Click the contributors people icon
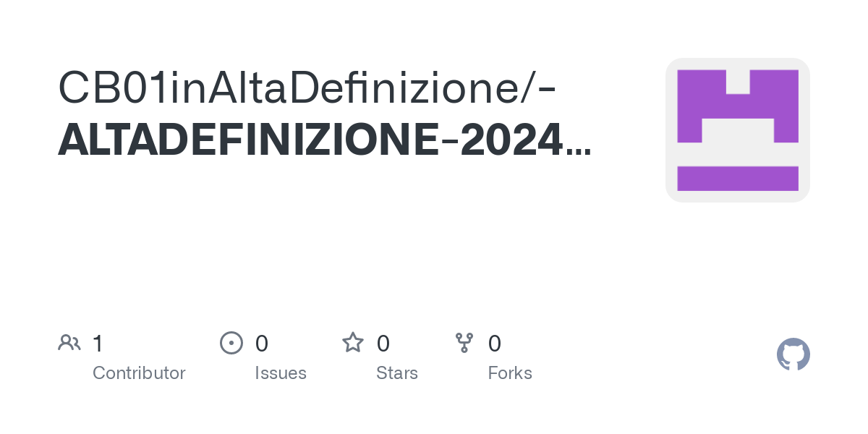Viewport: 868px width, 434px height. click(x=69, y=343)
